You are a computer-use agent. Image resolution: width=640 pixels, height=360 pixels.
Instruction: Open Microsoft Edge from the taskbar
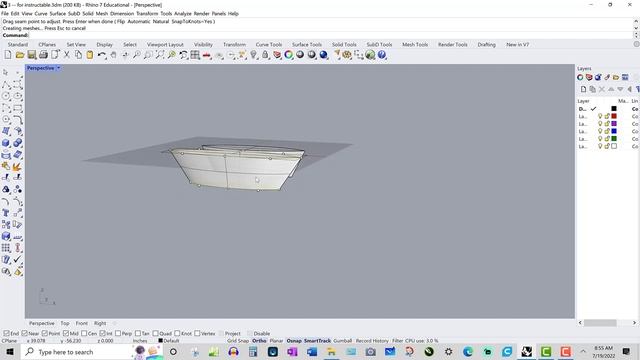(x=468, y=351)
